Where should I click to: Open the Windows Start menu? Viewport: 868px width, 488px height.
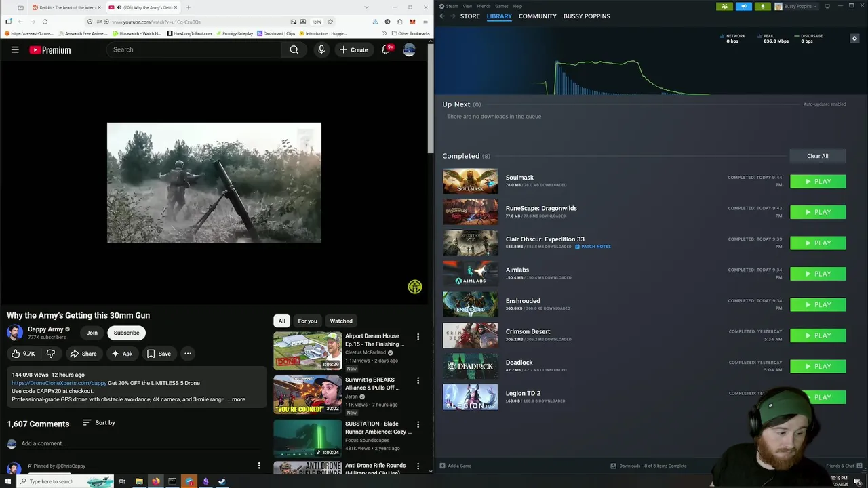[8, 481]
